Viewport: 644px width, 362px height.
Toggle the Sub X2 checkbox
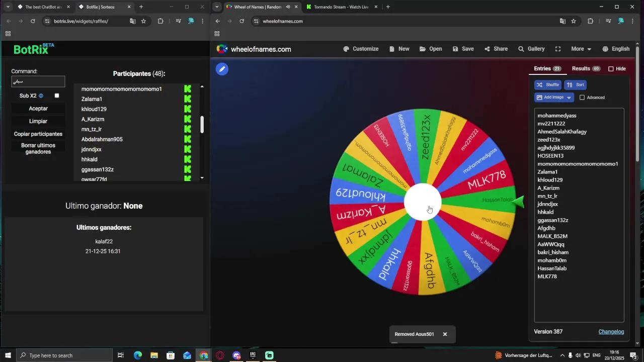pos(57,96)
